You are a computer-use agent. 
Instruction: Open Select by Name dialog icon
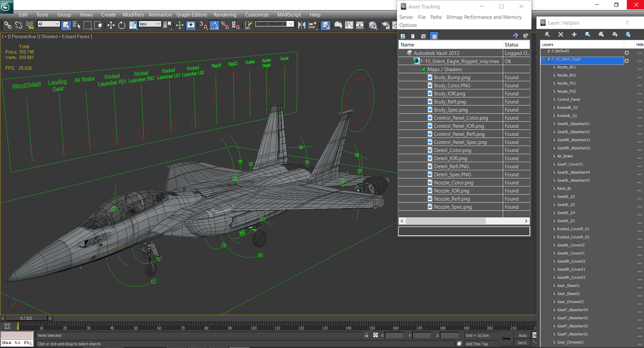coord(77,25)
